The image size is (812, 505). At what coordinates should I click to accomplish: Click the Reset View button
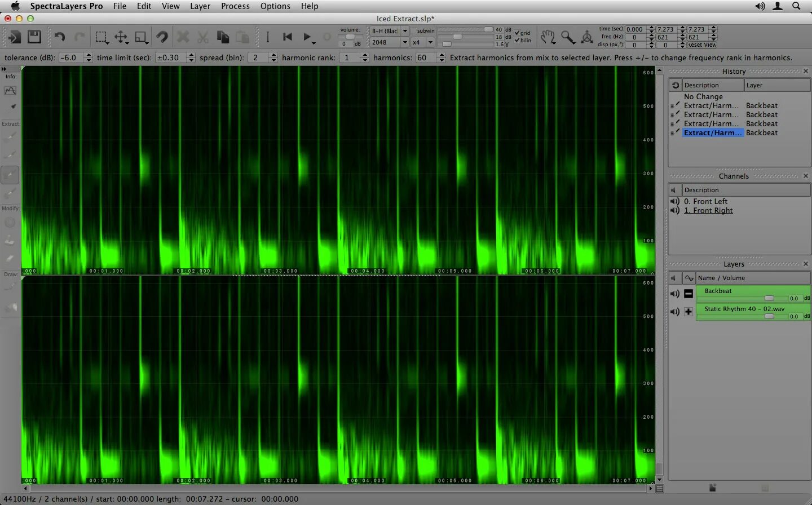pos(702,45)
